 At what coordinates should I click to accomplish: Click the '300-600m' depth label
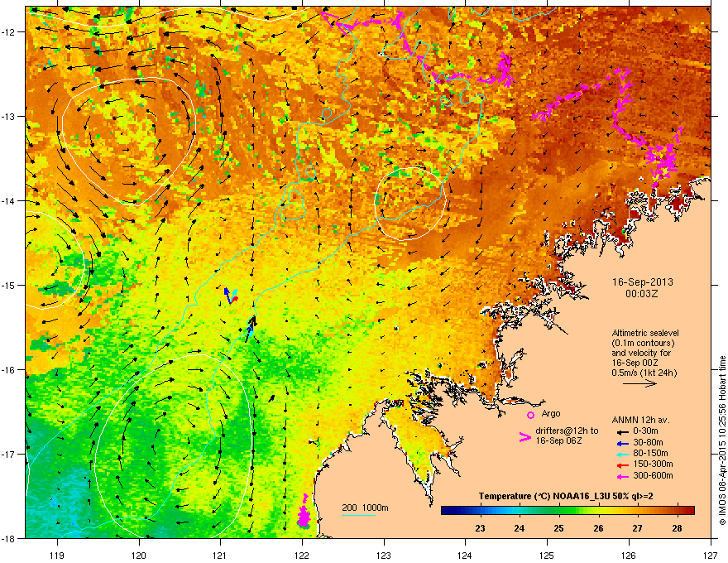pyautogui.click(x=653, y=476)
